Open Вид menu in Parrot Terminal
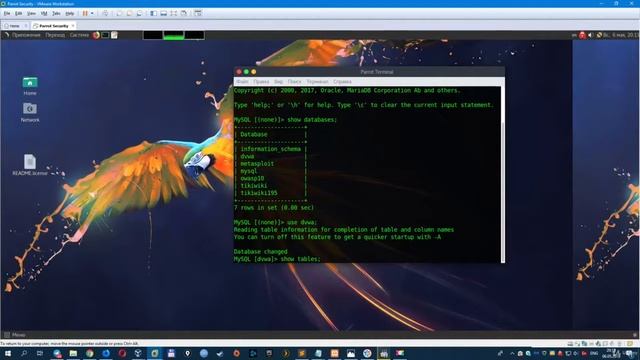The width and height of the screenshot is (640, 360). [x=278, y=82]
